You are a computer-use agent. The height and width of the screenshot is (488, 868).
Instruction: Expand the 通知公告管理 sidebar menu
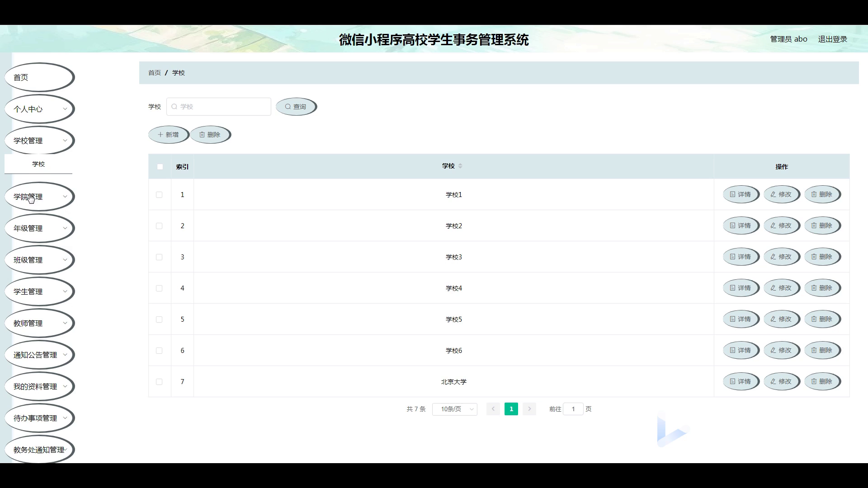pyautogui.click(x=39, y=355)
